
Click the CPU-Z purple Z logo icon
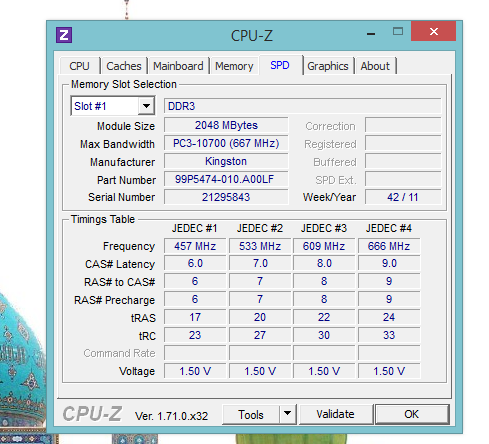point(64,35)
